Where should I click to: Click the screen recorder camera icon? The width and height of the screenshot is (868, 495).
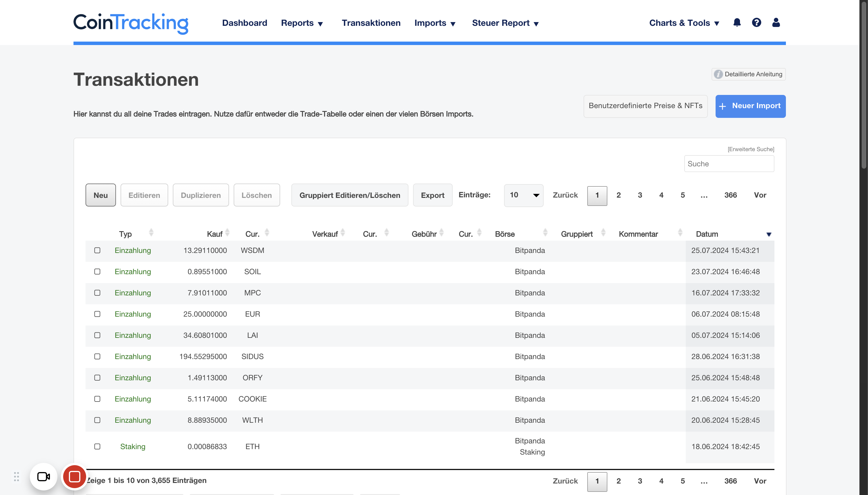[44, 477]
